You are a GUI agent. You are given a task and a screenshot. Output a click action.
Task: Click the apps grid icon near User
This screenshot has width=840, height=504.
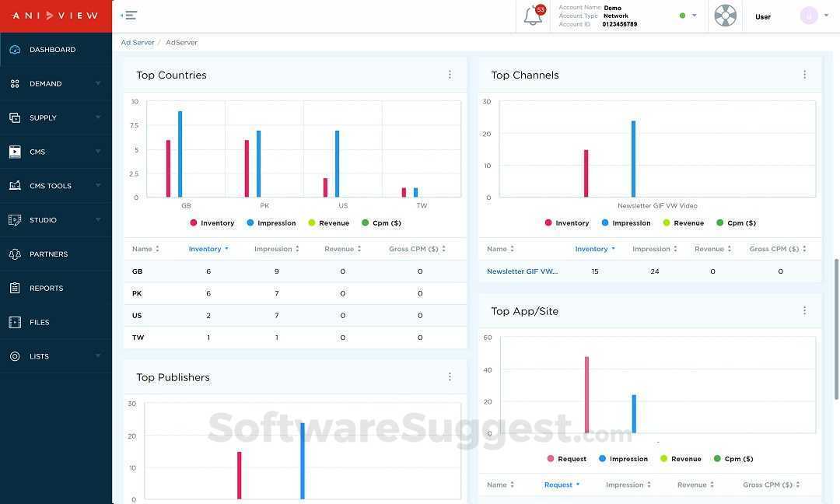coord(725,15)
